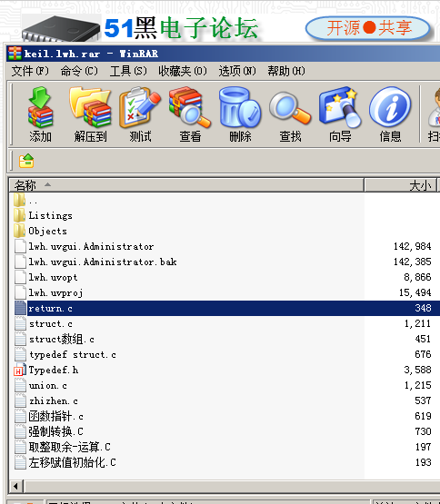This screenshot has width=440, height=504.
Task: Click the union.c file icon
Action: click(20, 385)
